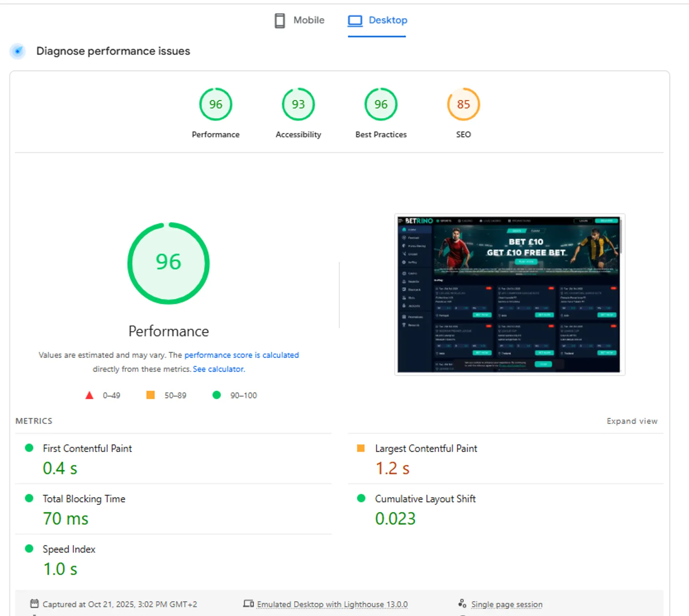Click the red triangle in the score legend
Image resolution: width=689 pixels, height=616 pixels.
click(89, 395)
